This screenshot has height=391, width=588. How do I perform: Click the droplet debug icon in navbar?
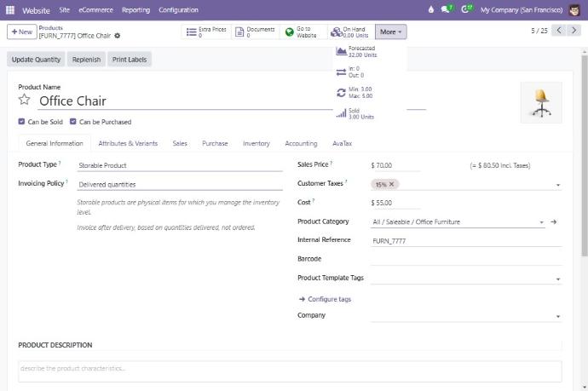pos(431,9)
